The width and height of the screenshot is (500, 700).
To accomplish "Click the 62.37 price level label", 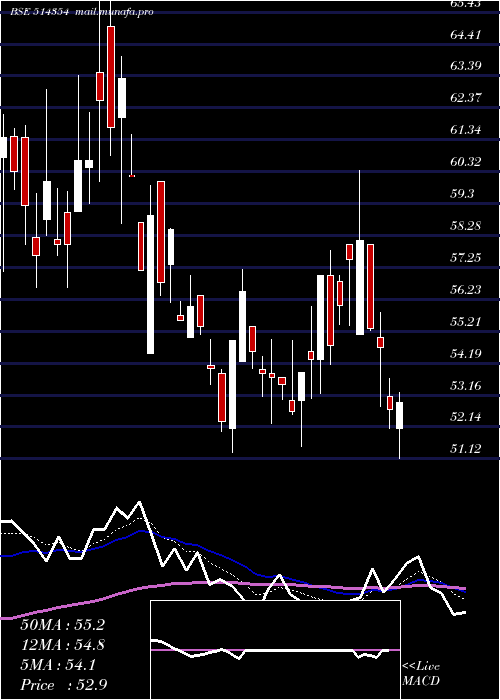I will 466,98.
